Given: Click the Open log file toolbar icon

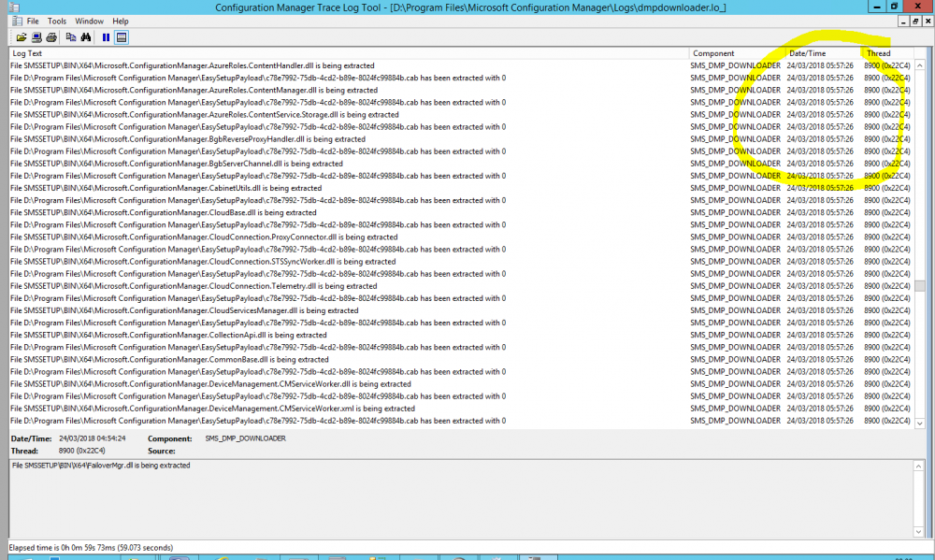Looking at the screenshot, I should point(22,37).
